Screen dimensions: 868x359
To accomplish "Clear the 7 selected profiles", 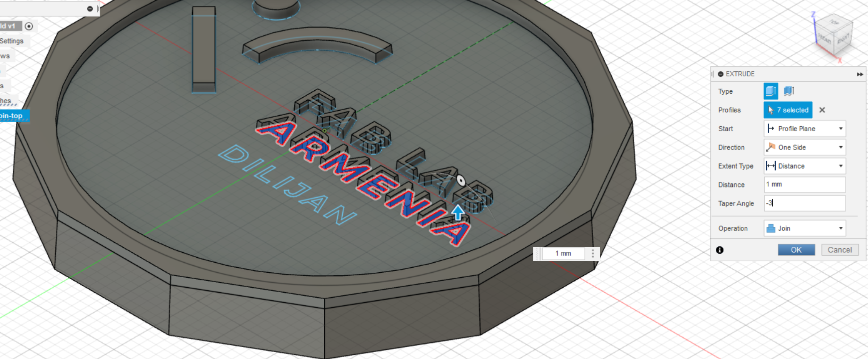I will point(822,110).
